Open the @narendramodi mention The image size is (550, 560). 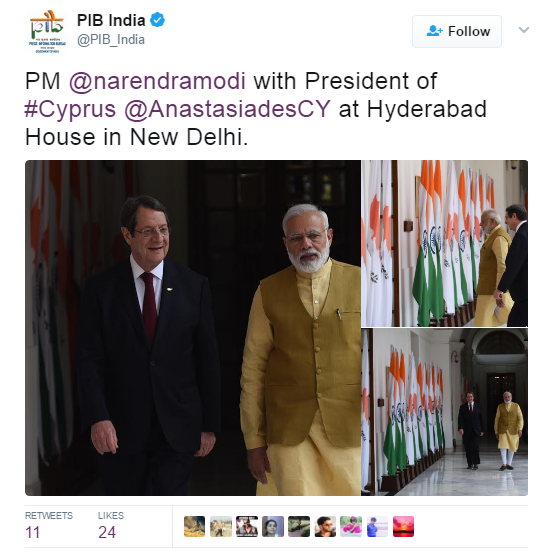[x=157, y=81]
